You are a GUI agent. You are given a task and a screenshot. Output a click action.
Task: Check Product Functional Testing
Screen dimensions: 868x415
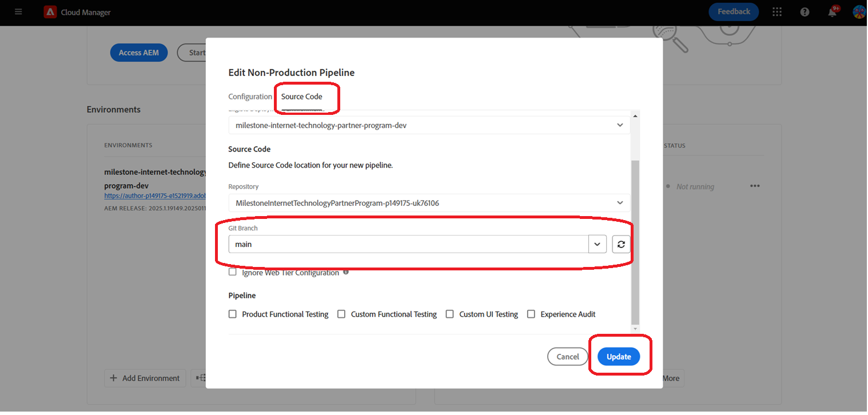233,314
